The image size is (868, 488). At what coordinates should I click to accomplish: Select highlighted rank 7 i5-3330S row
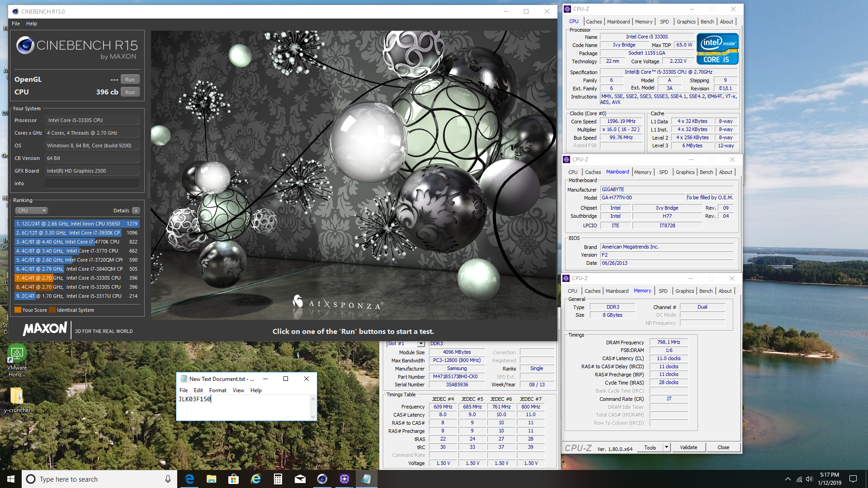[77, 278]
